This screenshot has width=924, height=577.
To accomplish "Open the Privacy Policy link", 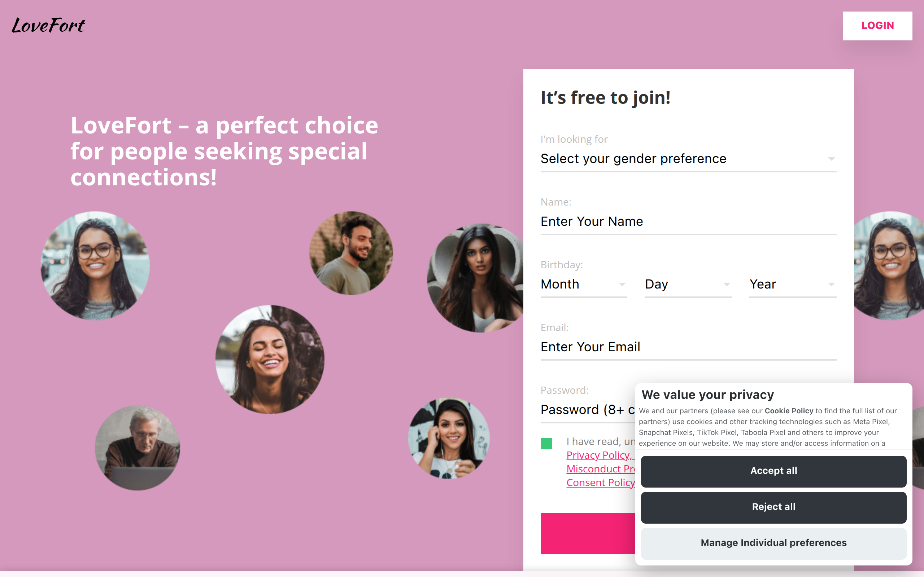I will tap(598, 455).
